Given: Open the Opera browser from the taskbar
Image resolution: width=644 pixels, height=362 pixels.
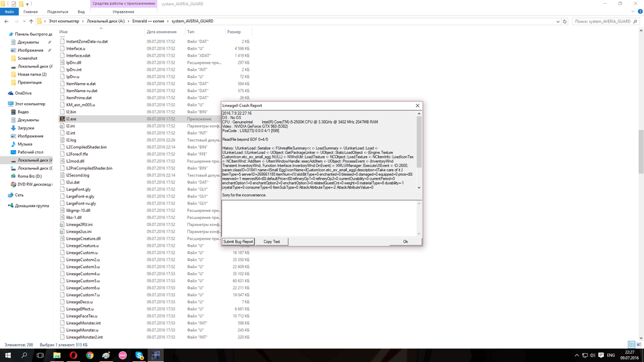Looking at the screenshot, I should point(73,355).
